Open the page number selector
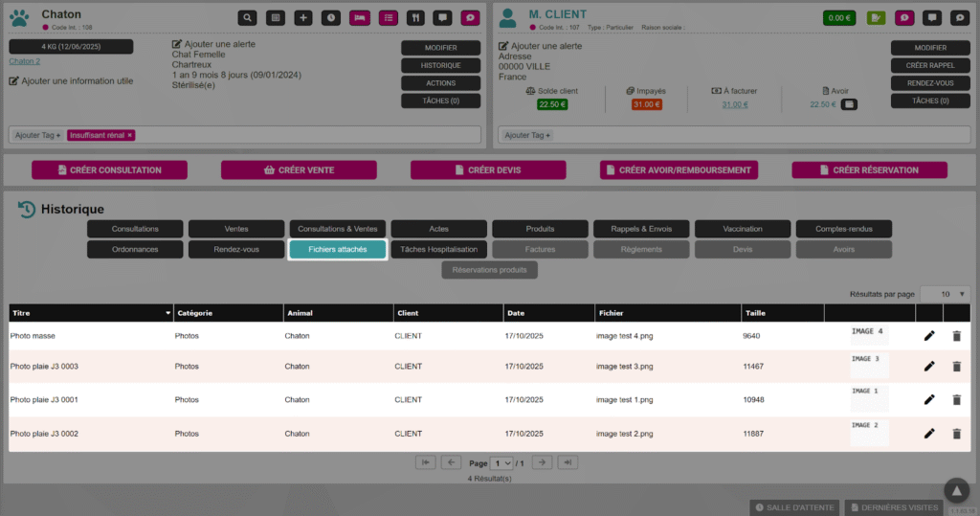The image size is (980, 516). click(x=502, y=462)
